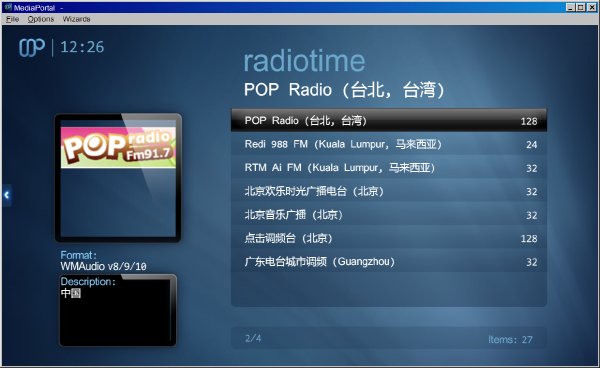Select 点击调频台 station
The image size is (600, 368).
[389, 238]
